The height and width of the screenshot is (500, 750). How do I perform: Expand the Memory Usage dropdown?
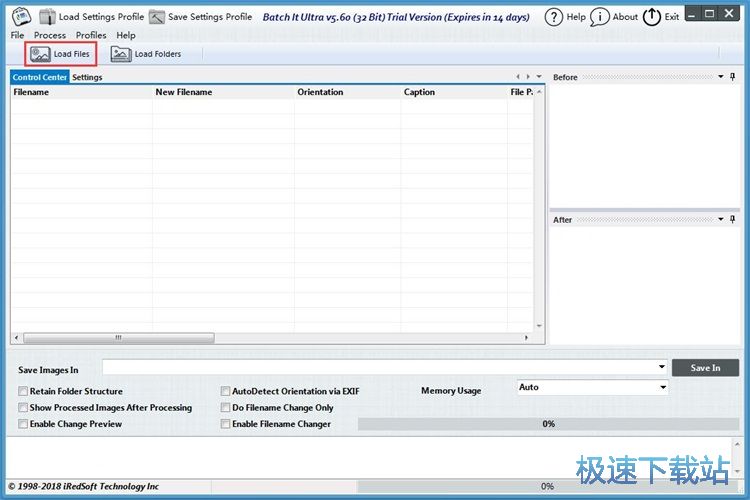click(662, 387)
